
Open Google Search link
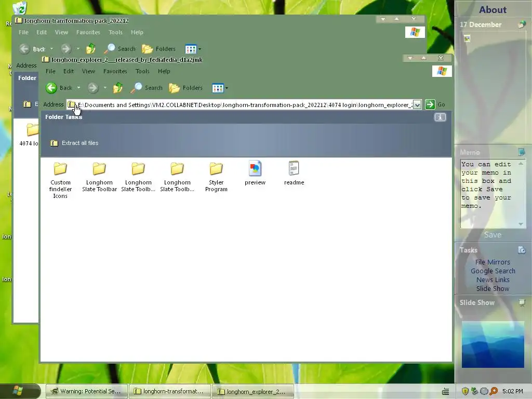click(493, 271)
